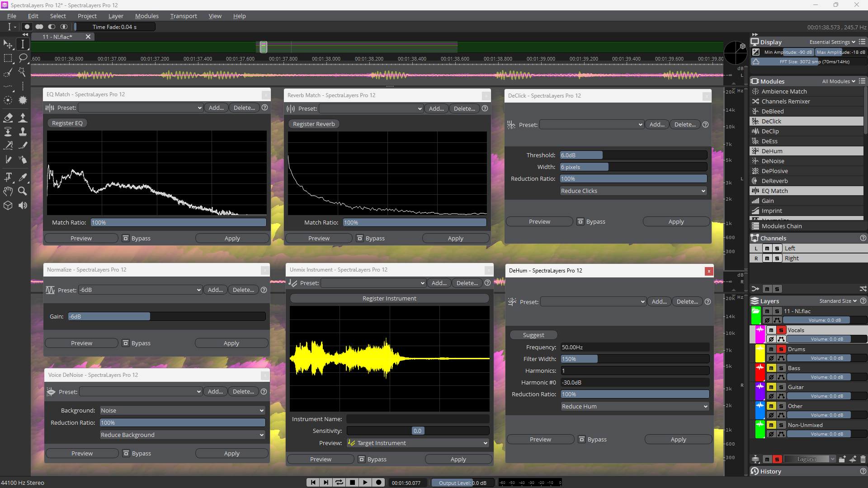This screenshot has height=488, width=868.
Task: Close the DeHum window
Action: coord(709,271)
